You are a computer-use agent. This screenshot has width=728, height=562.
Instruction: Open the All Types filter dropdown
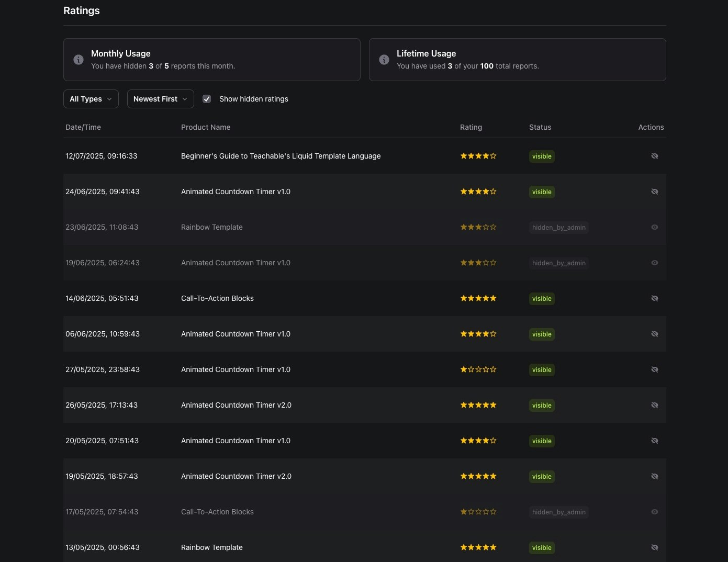click(x=91, y=98)
